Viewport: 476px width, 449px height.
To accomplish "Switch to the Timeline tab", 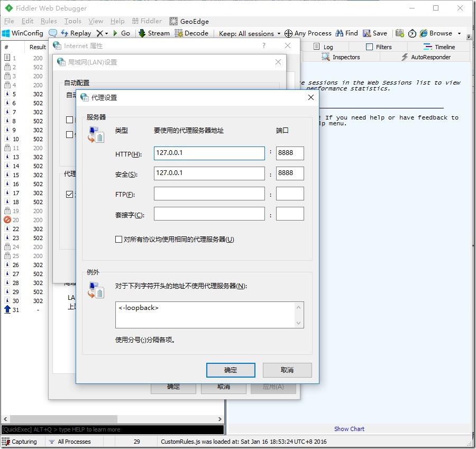I will click(x=439, y=47).
